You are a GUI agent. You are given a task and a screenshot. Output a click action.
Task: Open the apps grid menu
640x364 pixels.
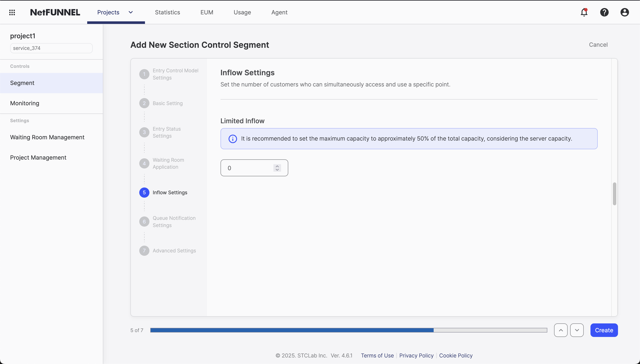(12, 12)
